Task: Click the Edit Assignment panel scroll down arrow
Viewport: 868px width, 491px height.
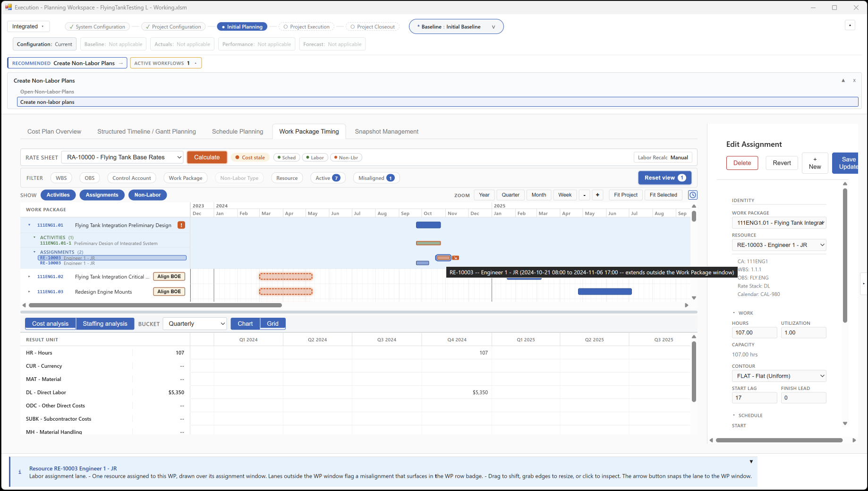Action: 845,423
